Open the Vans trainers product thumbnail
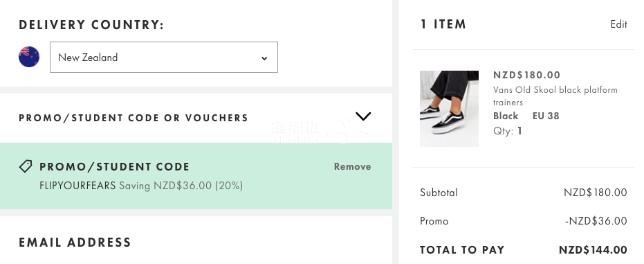This screenshot has height=264, width=644. 449,109
